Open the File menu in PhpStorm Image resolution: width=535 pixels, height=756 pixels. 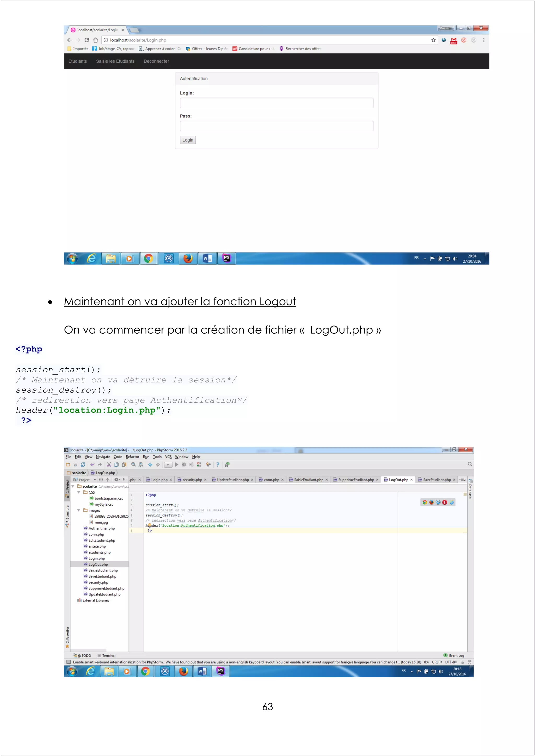point(68,457)
